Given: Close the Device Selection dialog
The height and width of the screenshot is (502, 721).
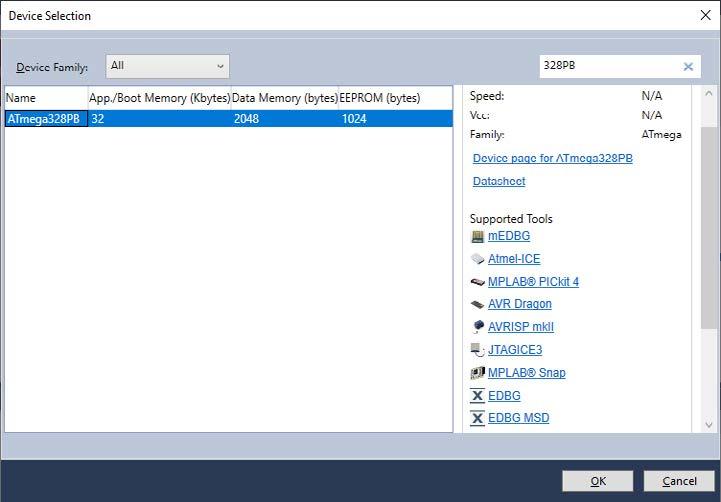Looking at the screenshot, I should pos(705,15).
